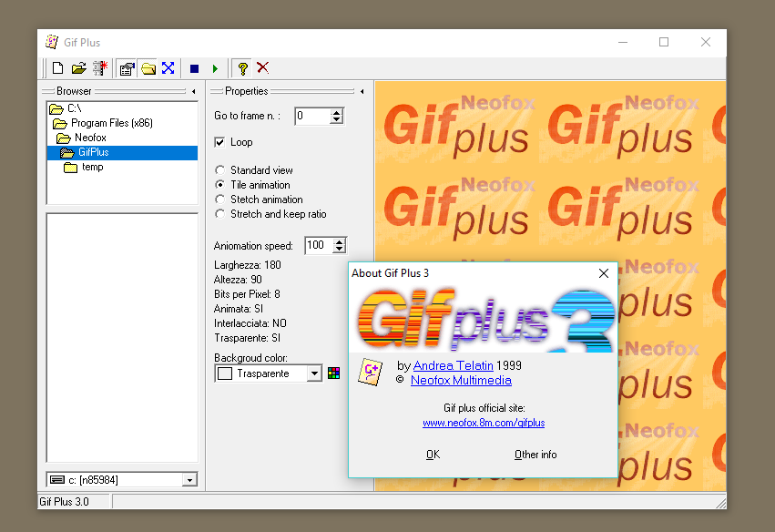
Task: Select Tile animation radio option
Action: (220, 185)
